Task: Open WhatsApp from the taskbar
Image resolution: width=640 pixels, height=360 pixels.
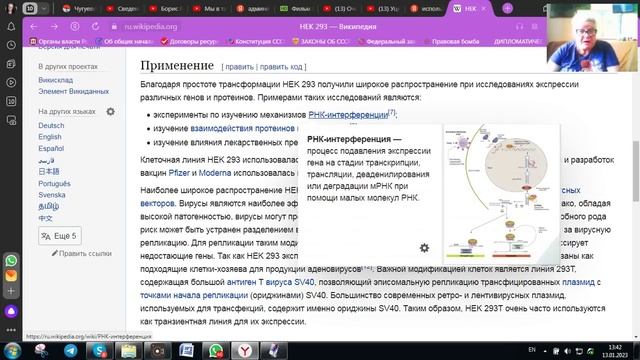Action: [216, 351]
